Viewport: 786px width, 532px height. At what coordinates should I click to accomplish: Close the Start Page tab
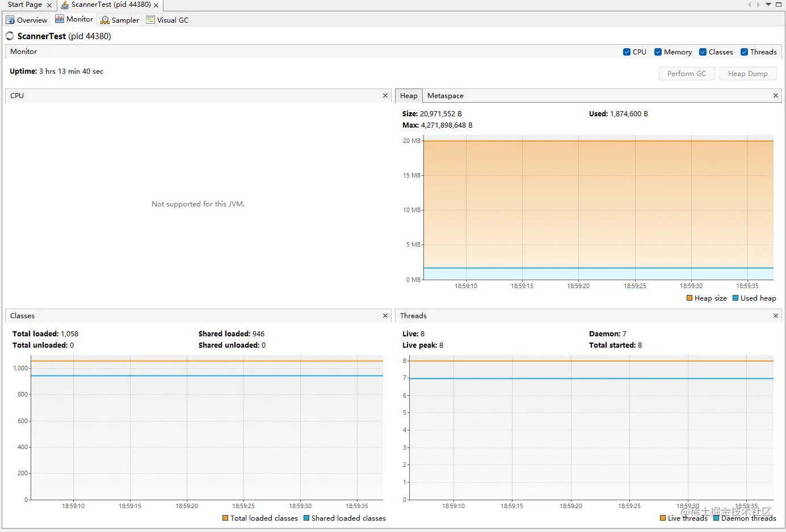[49, 5]
